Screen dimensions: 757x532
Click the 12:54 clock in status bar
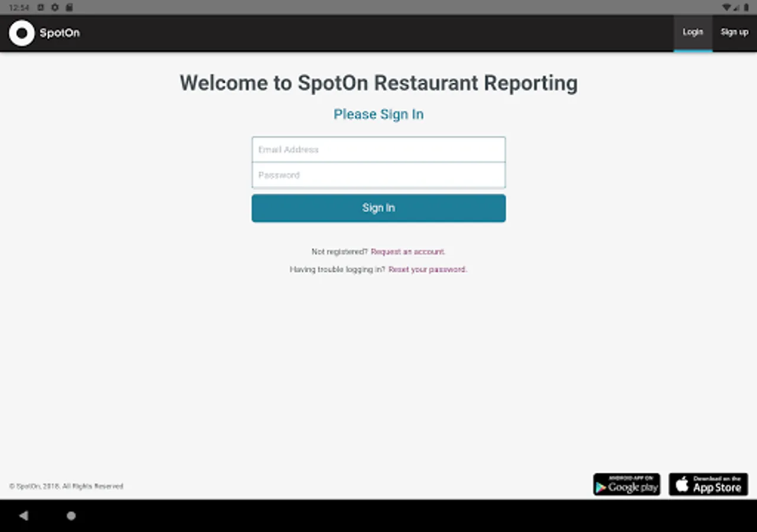coord(19,8)
